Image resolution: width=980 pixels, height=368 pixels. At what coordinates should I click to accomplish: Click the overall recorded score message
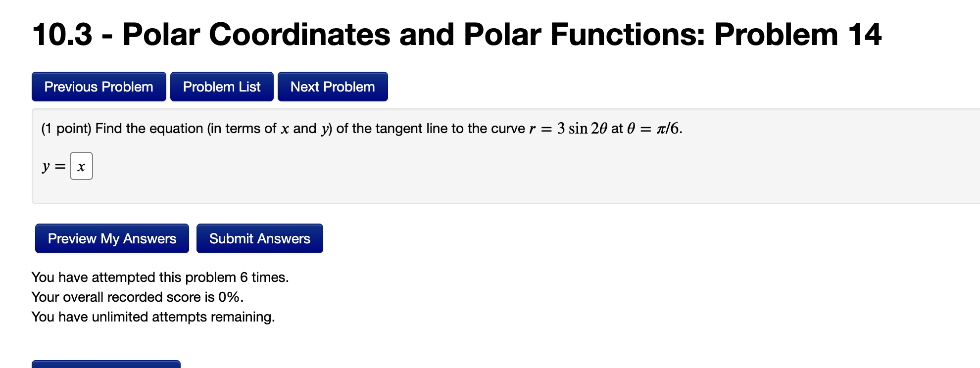(x=137, y=297)
